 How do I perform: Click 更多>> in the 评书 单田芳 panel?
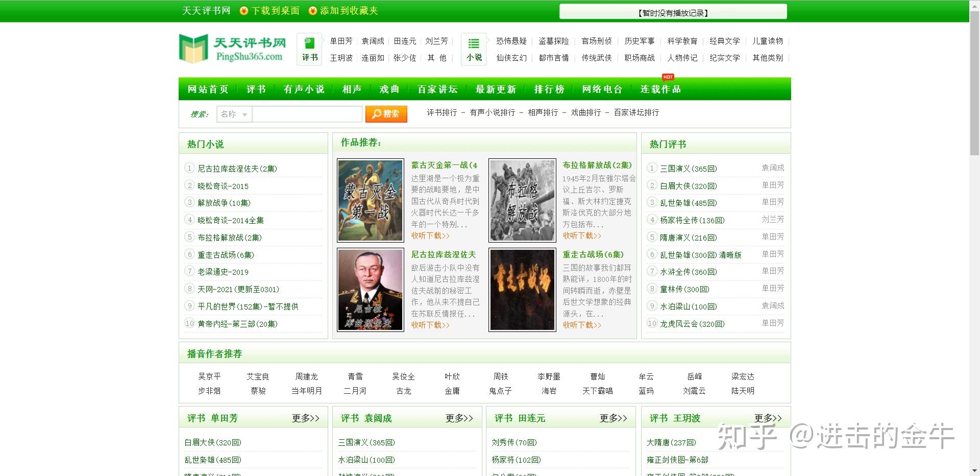coord(306,418)
